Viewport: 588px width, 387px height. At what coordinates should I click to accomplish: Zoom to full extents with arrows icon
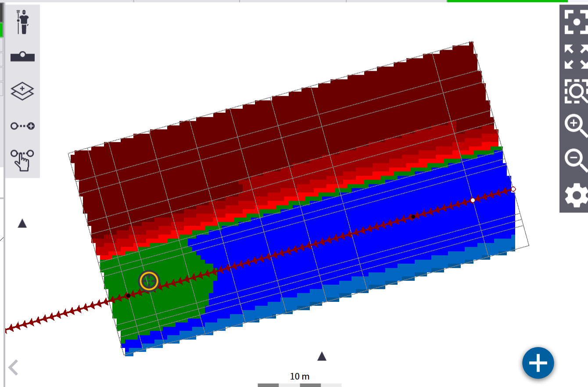575,57
